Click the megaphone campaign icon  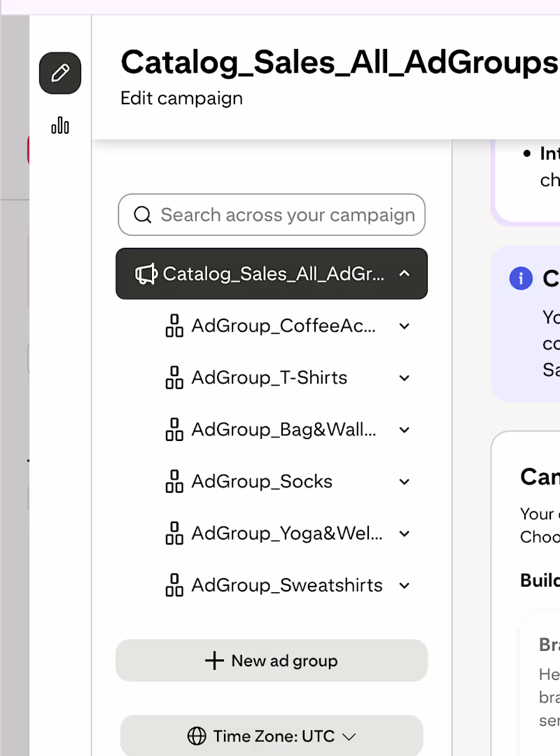tap(146, 274)
